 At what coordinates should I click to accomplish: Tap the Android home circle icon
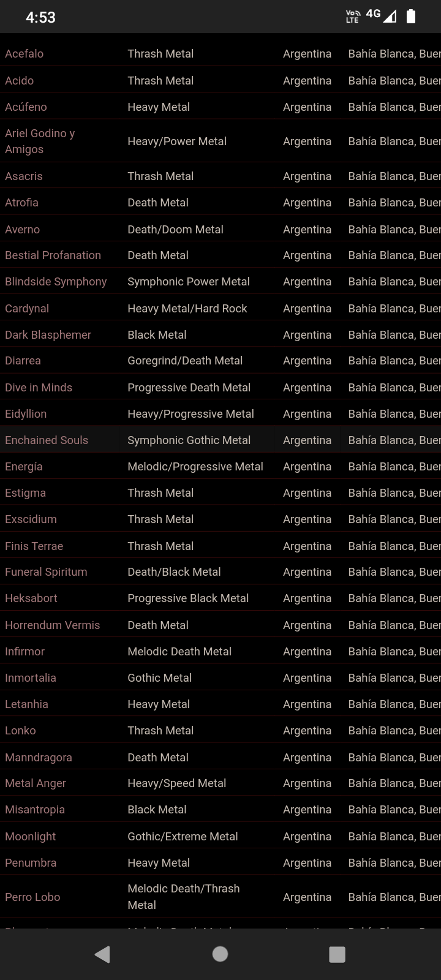220,954
